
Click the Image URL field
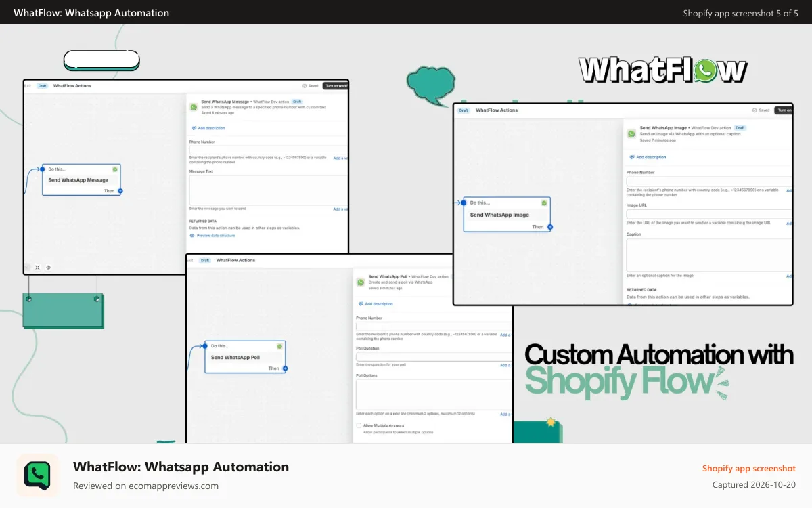tap(709, 214)
